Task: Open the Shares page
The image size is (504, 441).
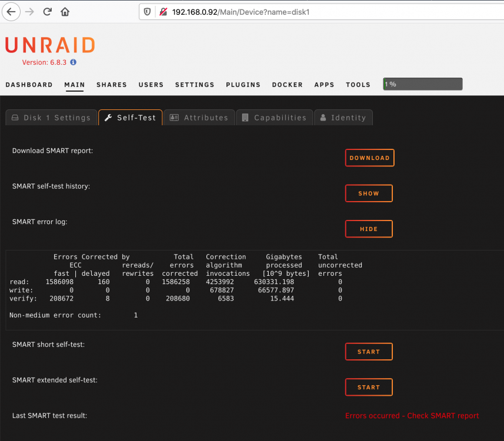Action: tap(112, 85)
